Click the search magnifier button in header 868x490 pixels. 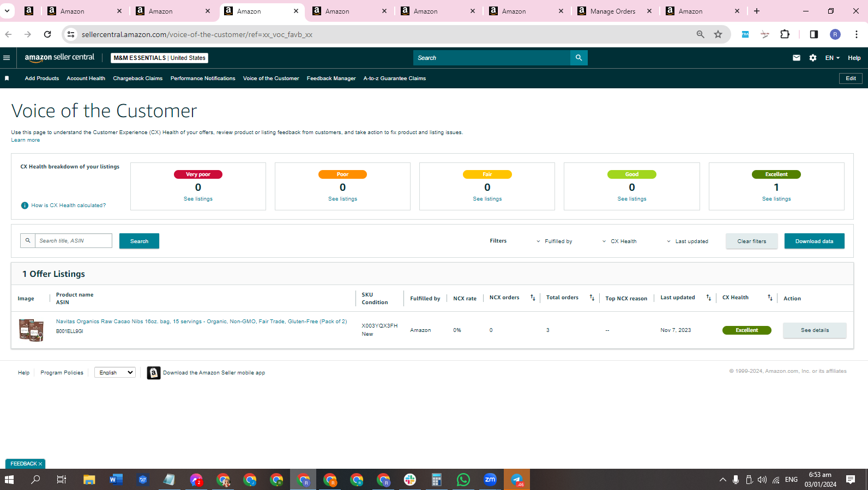pos(578,58)
